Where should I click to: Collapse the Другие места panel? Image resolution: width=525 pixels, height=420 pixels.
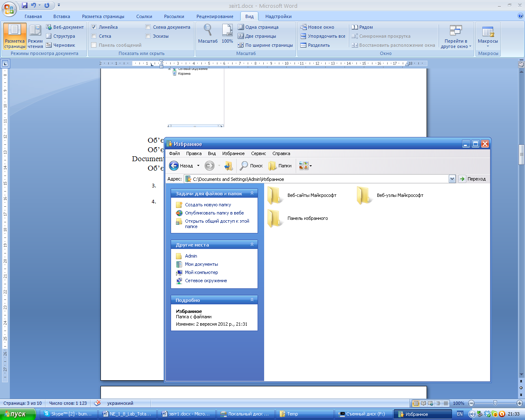pyautogui.click(x=252, y=244)
